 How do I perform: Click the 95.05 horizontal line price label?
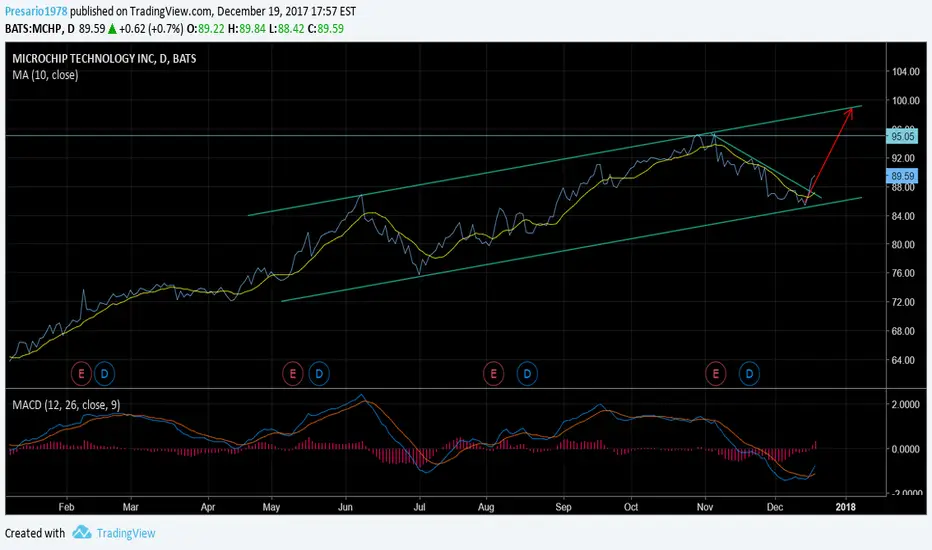[x=902, y=136]
